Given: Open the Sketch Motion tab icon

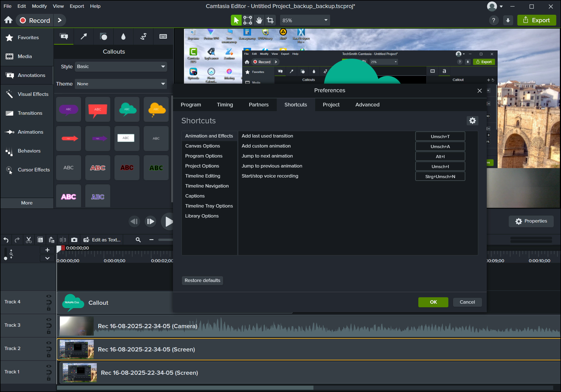Looking at the screenshot, I should coord(143,36).
